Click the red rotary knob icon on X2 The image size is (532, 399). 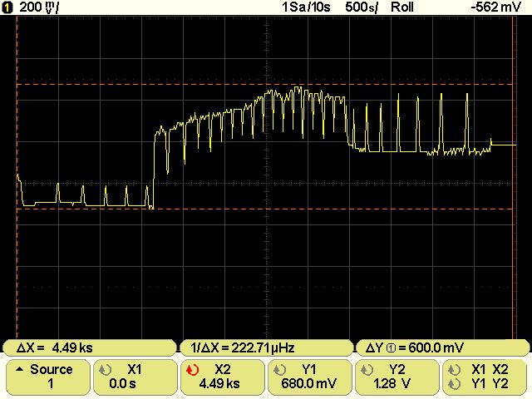(192, 369)
